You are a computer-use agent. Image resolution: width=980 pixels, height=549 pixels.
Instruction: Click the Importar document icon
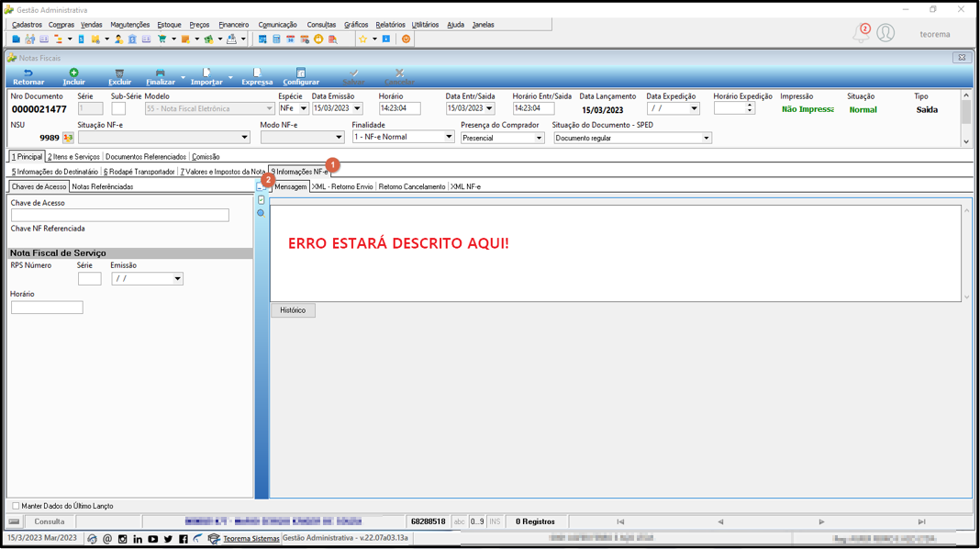point(206,73)
